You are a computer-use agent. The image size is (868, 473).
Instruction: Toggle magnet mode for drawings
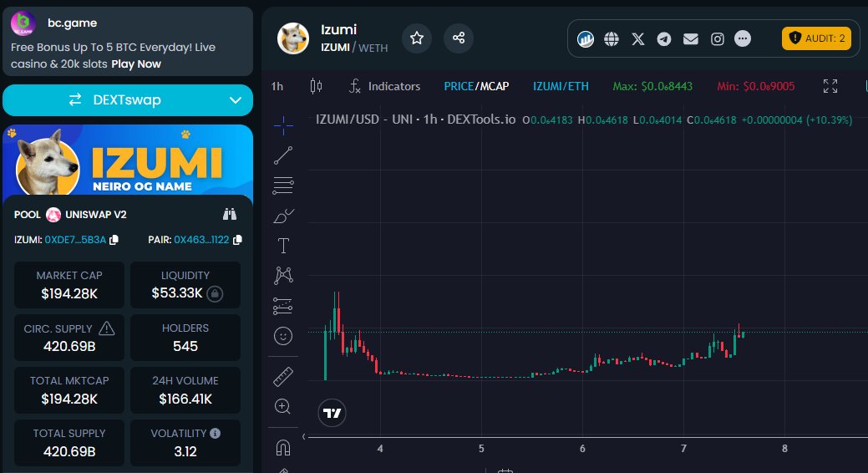[x=283, y=448]
